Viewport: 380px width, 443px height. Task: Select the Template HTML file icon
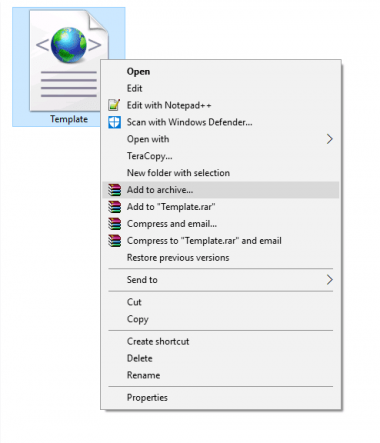(68, 60)
